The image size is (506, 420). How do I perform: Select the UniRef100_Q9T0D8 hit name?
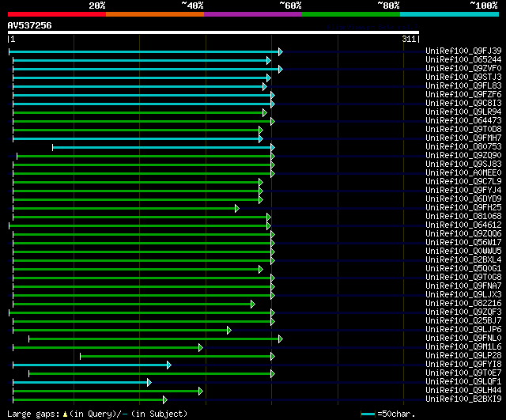[x=463, y=129]
